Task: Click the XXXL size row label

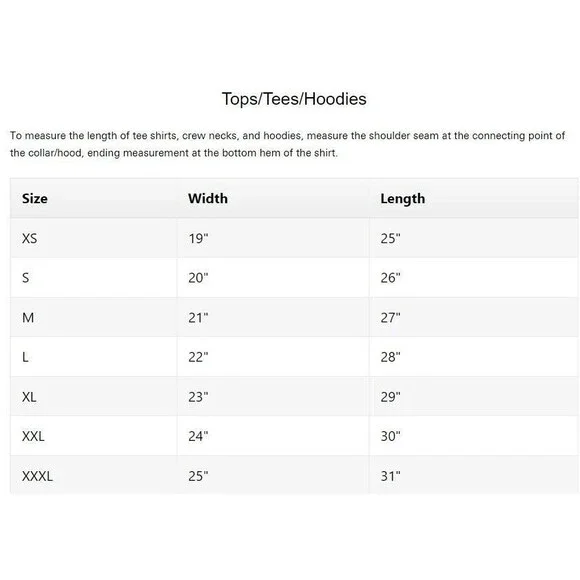Action: pyautogui.click(x=37, y=476)
